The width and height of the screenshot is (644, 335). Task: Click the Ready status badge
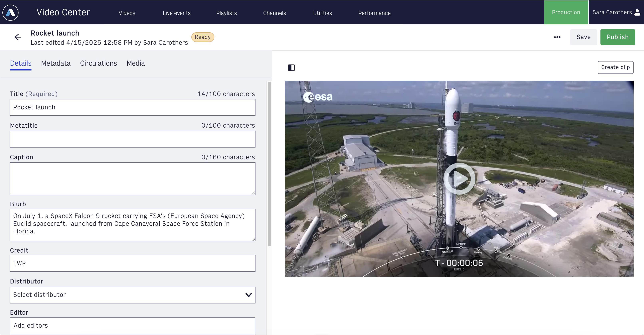[x=203, y=37]
